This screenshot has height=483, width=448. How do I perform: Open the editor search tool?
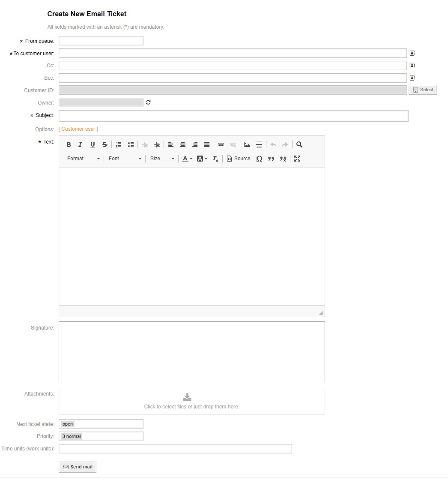(299, 144)
